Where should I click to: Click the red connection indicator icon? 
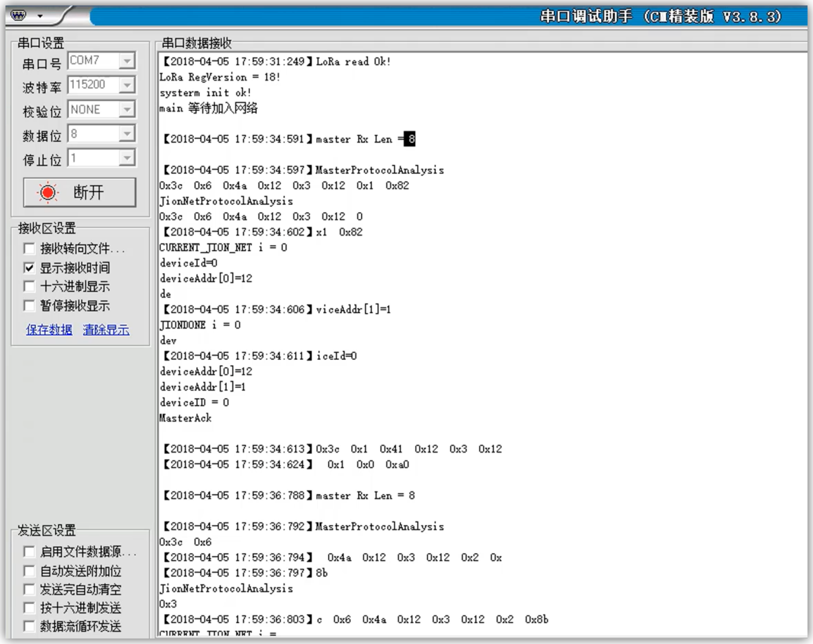point(48,193)
